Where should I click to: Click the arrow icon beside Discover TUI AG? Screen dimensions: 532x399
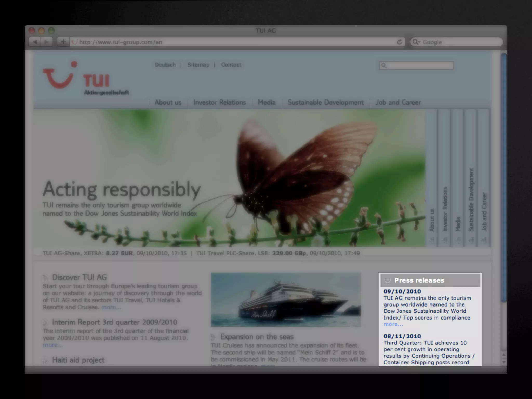[45, 278]
